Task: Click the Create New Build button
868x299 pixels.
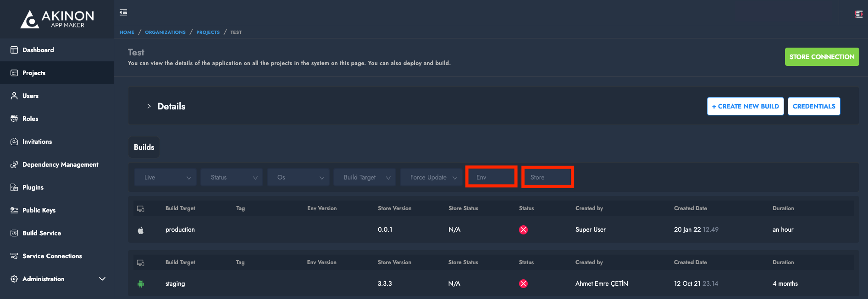Action: [x=745, y=106]
